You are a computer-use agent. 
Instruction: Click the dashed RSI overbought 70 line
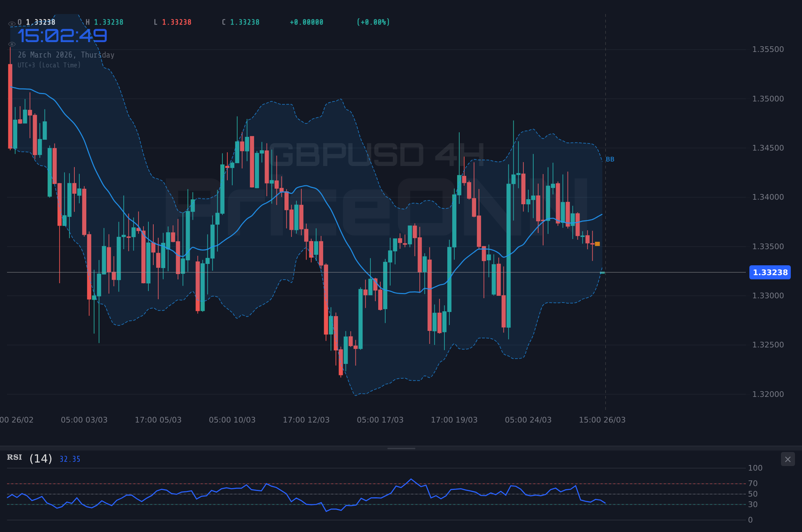351,483
